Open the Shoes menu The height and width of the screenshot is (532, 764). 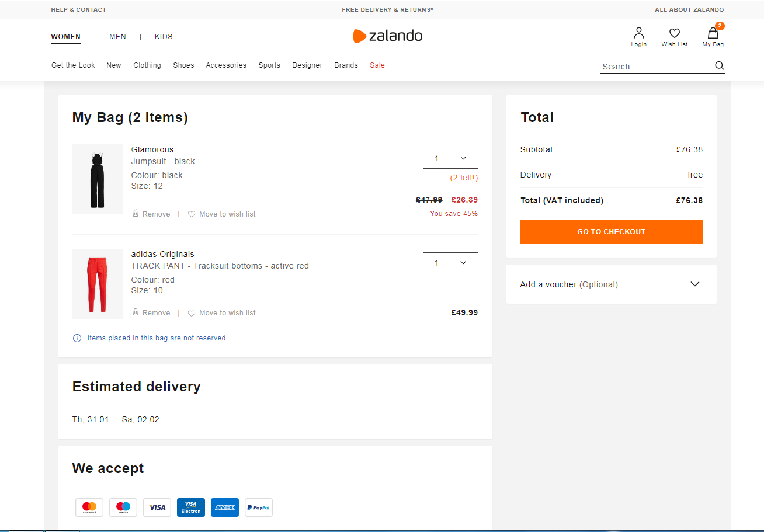click(183, 65)
